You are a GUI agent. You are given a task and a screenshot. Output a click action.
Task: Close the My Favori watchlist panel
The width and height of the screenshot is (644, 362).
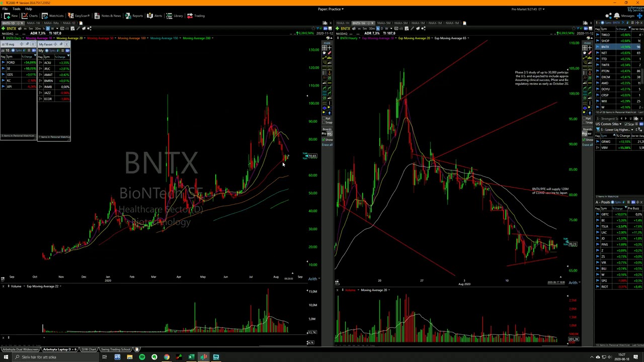66,44
